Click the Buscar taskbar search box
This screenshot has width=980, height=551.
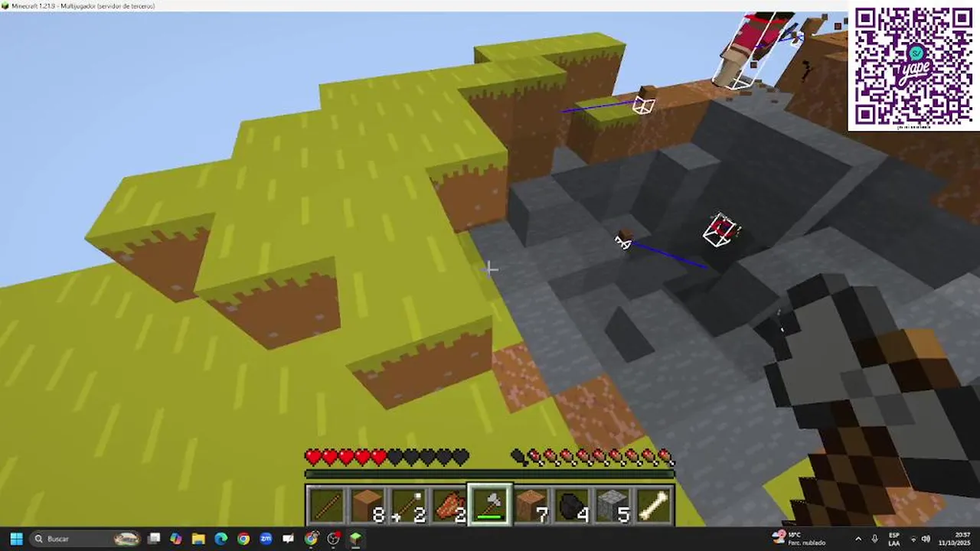pos(87,539)
